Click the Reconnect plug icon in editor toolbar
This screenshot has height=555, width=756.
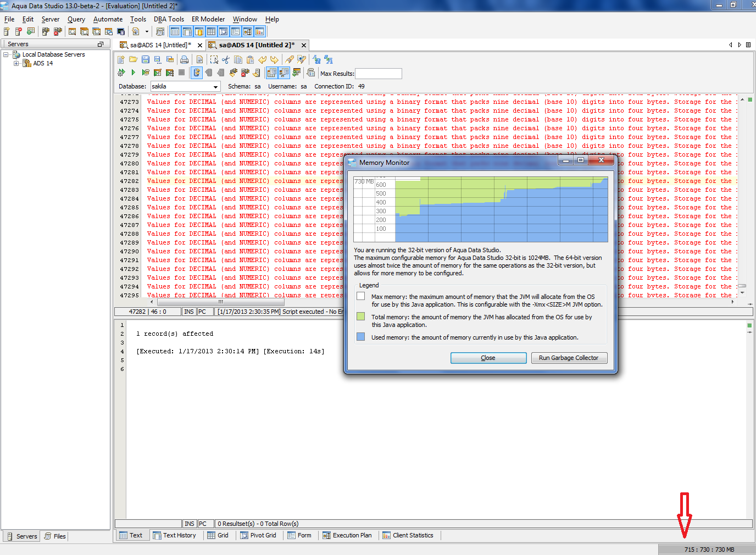point(233,72)
